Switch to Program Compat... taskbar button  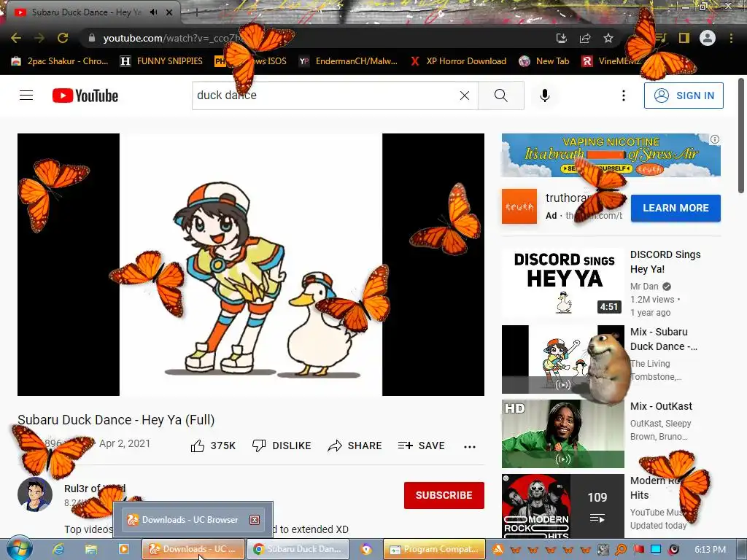435,549
